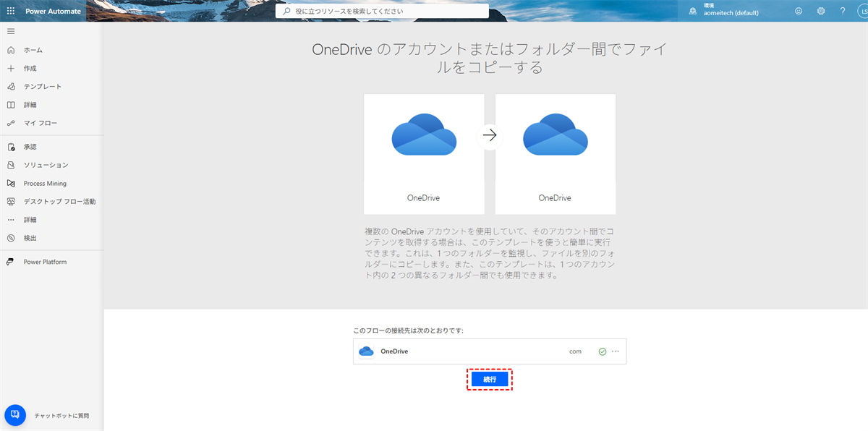Click the OneDrive icon in connection row
Screen dimensions: 868x431
(x=366, y=351)
